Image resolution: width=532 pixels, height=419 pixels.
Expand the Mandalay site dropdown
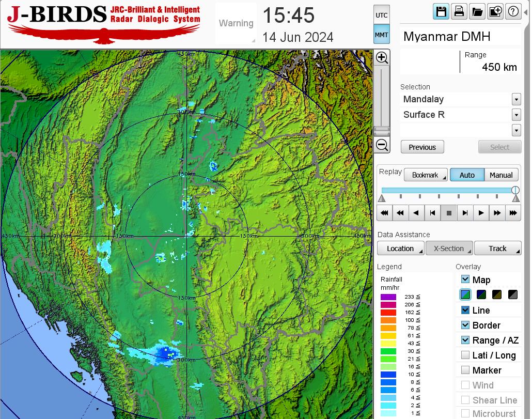(x=516, y=99)
